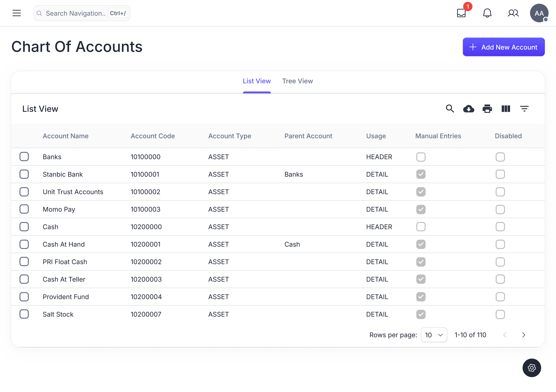This screenshot has width=556, height=392.
Task: Toggle Manual Entries checkbox for Cash row
Action: tap(421, 227)
